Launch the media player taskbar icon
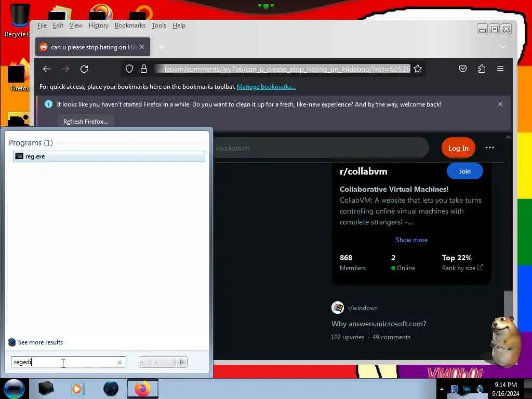The image size is (532, 399). point(77,389)
